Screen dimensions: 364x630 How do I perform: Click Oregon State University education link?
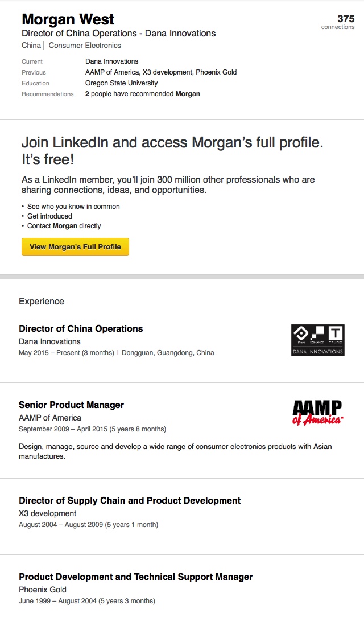(x=121, y=83)
